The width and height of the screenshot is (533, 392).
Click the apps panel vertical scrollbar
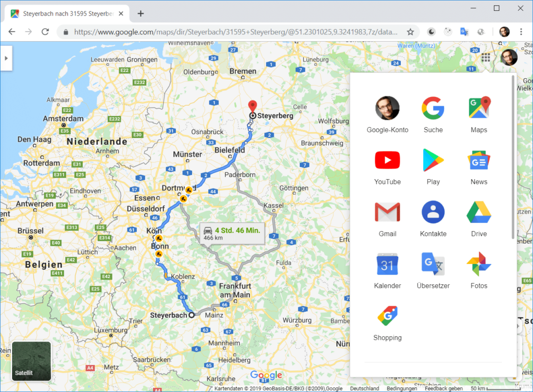[x=513, y=157]
